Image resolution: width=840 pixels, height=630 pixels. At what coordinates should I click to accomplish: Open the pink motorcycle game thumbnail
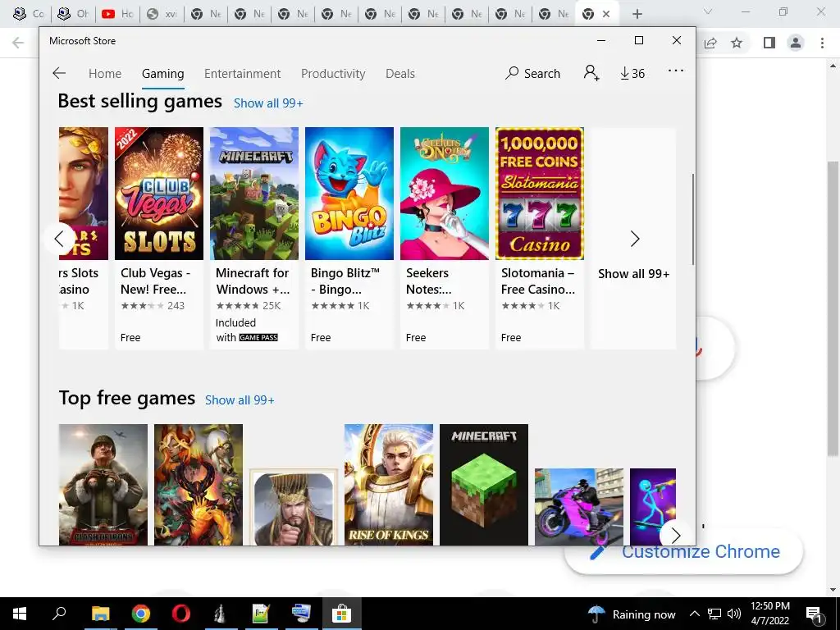[579, 507]
